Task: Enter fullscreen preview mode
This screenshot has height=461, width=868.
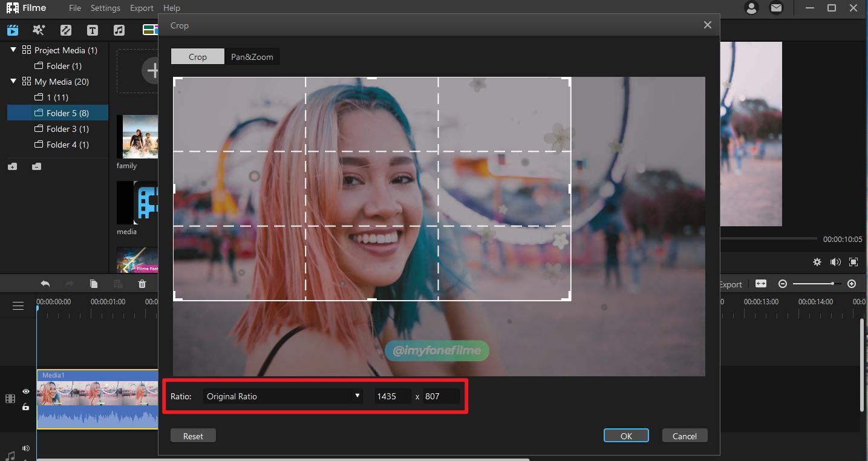Action: pos(853,262)
